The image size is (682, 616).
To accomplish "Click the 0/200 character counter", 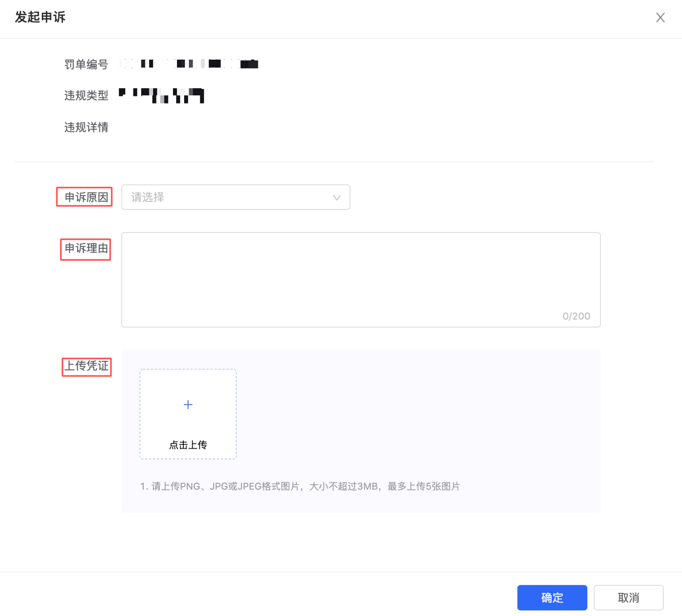I will click(576, 316).
